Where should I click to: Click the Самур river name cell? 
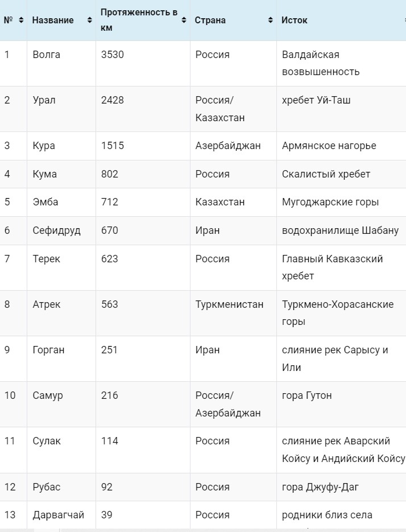pos(48,395)
